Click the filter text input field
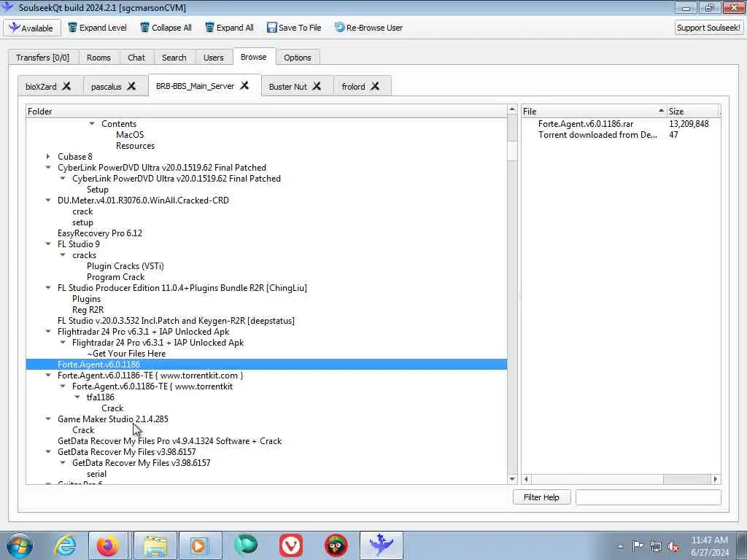Screen dimensions: 747x560 click(648, 497)
